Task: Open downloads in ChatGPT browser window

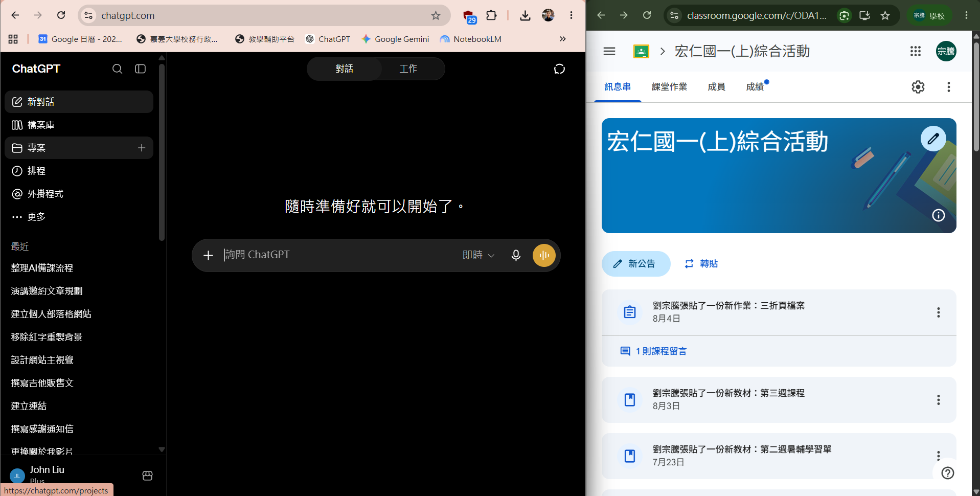Action: [x=525, y=15]
